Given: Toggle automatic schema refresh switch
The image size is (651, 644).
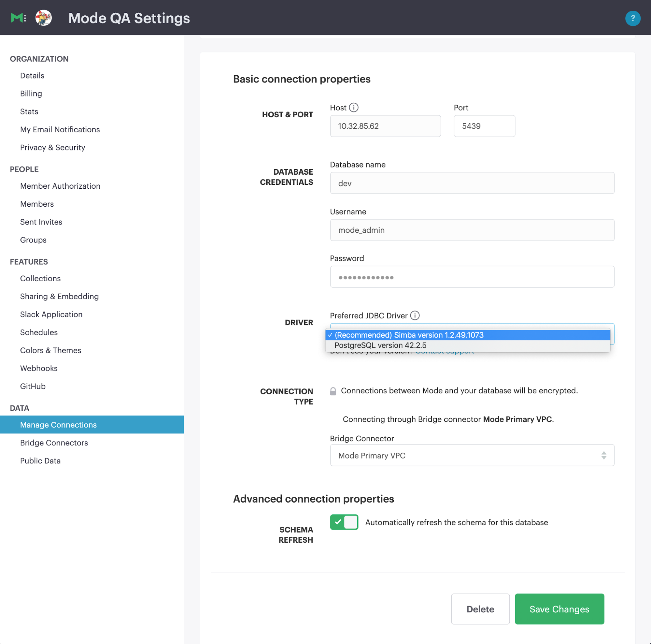Looking at the screenshot, I should click(x=344, y=522).
